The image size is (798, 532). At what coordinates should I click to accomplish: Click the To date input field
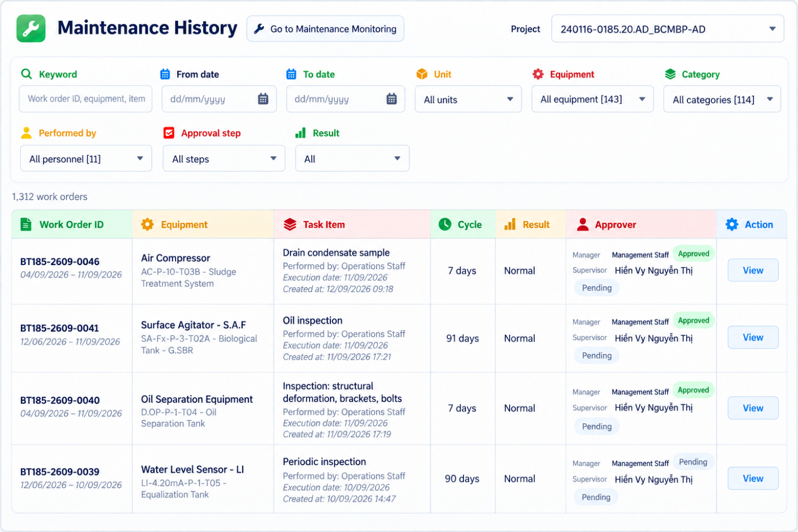346,99
